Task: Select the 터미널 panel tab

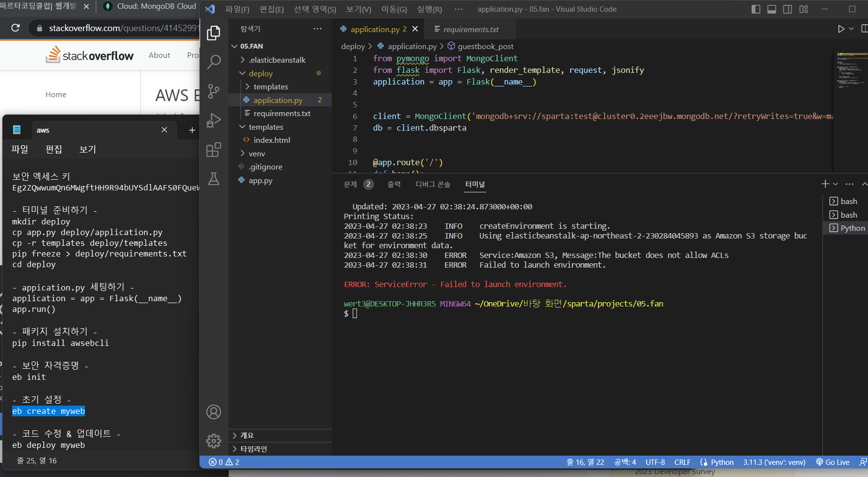Action: pyautogui.click(x=475, y=184)
